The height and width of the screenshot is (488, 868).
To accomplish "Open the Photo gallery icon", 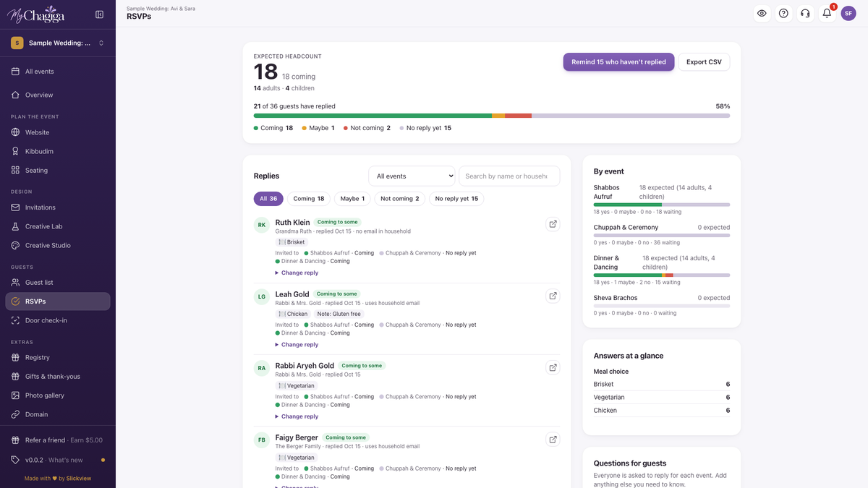I will 16,395.
